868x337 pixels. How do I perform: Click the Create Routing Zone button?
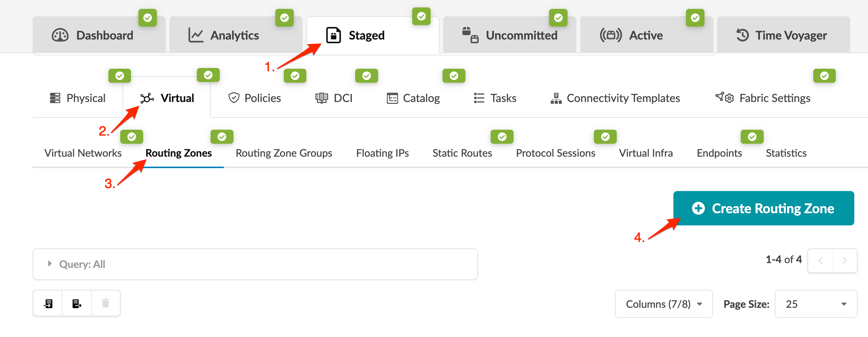tap(763, 208)
